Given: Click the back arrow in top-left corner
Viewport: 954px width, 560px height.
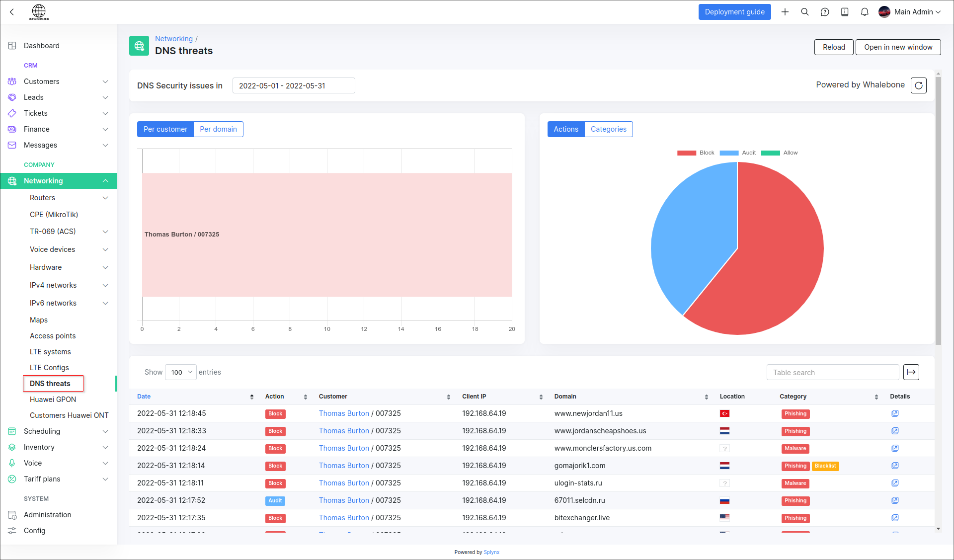Looking at the screenshot, I should click(12, 12).
